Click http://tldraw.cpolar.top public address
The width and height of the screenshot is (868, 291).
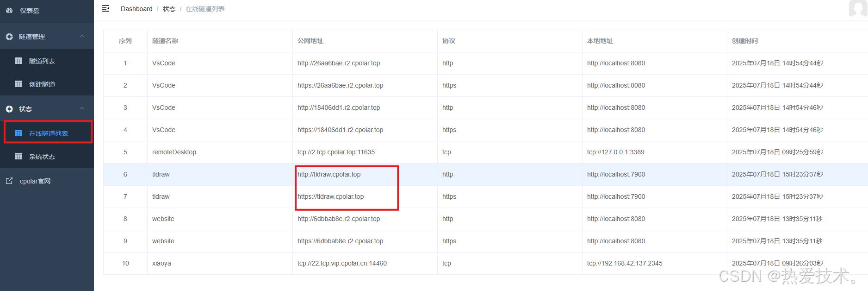329,174
